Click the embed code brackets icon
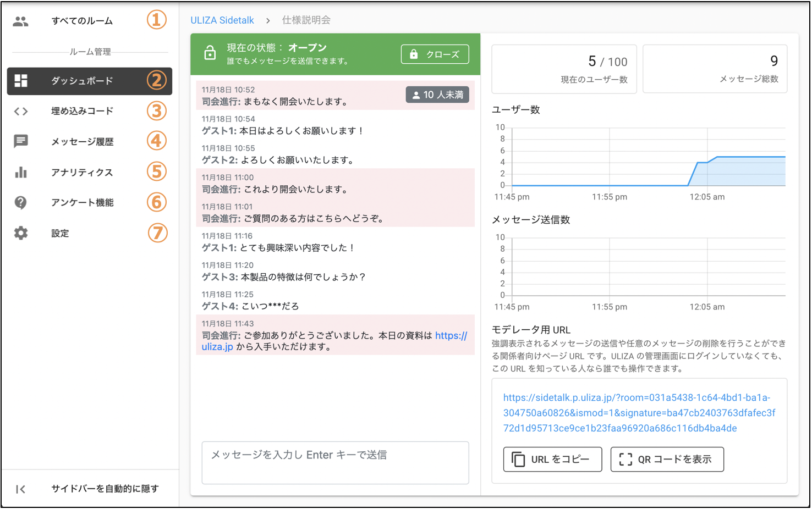Screen dimensions: 812x509 21,112
